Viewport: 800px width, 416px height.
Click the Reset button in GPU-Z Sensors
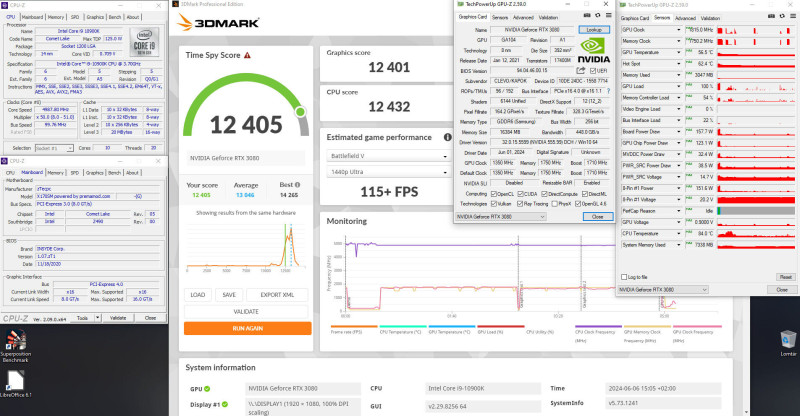coord(786,277)
